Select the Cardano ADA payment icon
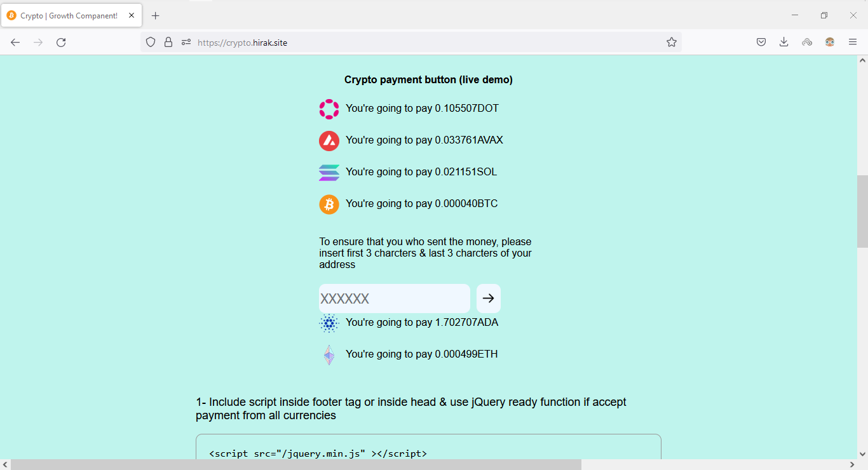 coord(329,323)
